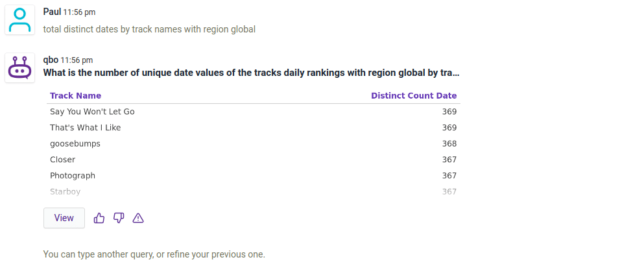Screen dimensions: 644x264
Task: Click the 368 count value for goosebumps
Action: point(449,143)
